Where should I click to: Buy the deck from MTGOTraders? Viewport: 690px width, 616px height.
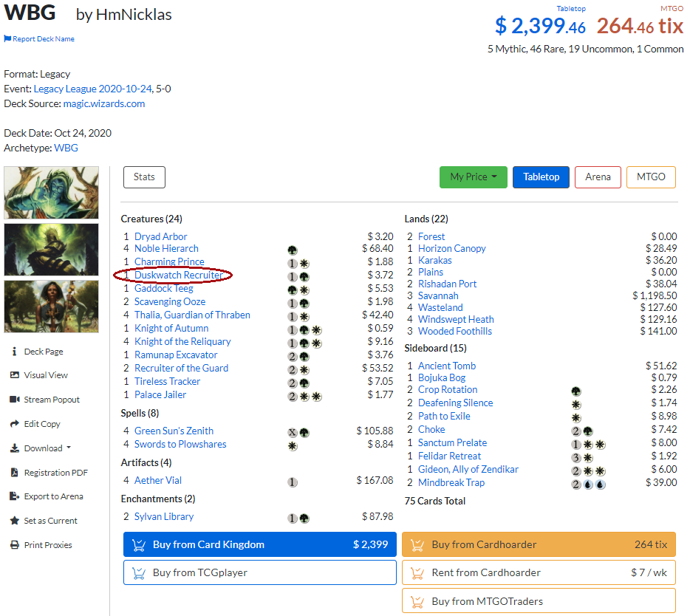pyautogui.click(x=539, y=601)
